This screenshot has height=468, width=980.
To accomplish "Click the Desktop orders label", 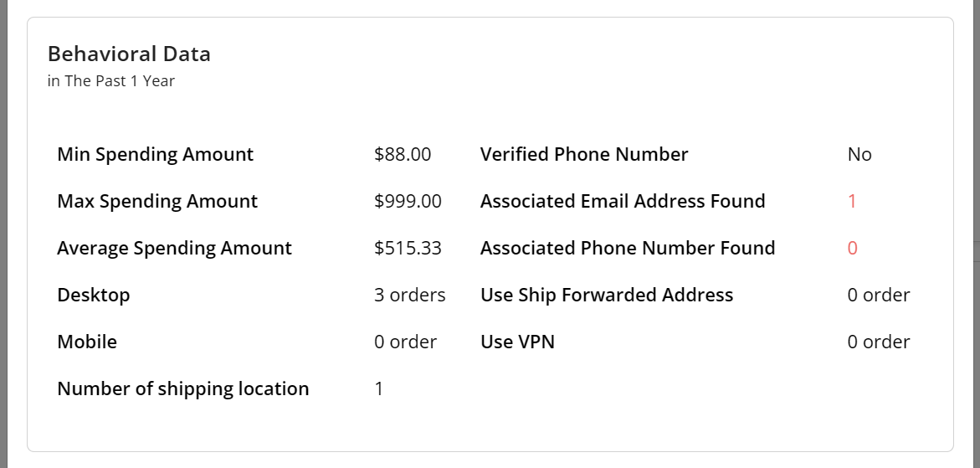I will point(93,295).
